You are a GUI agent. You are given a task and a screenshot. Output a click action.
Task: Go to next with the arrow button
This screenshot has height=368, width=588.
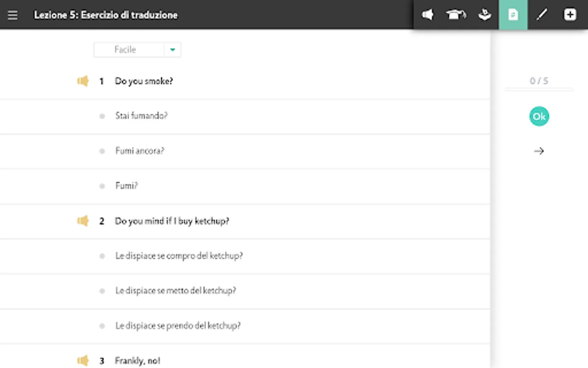(539, 151)
